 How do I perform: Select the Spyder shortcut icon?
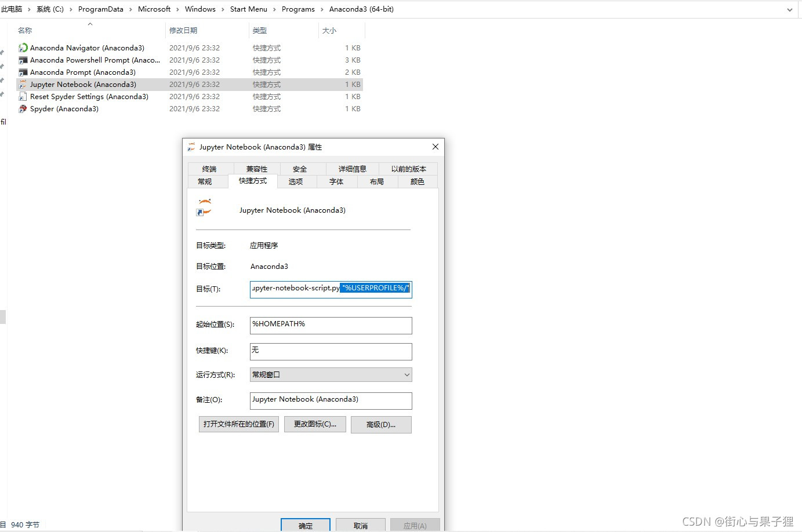(23, 109)
